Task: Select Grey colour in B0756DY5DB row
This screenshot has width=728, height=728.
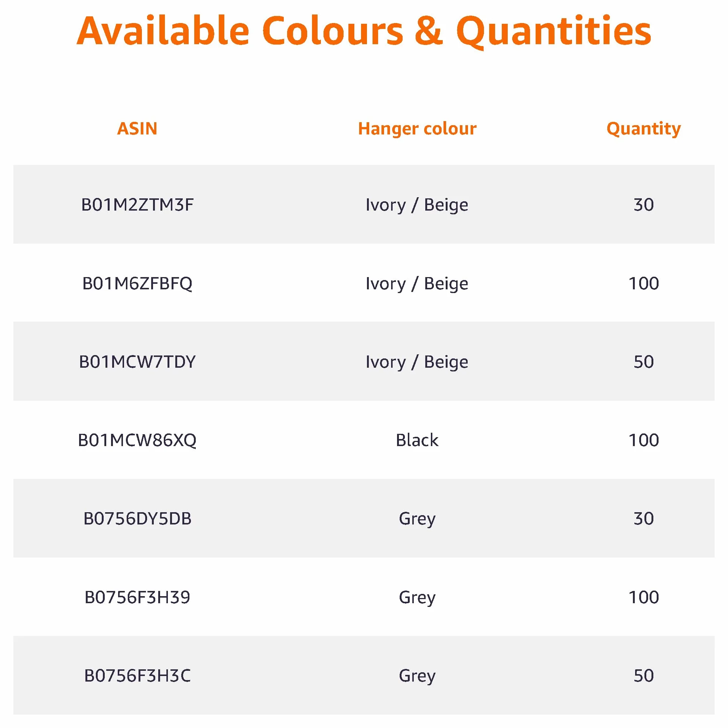Action: (417, 519)
